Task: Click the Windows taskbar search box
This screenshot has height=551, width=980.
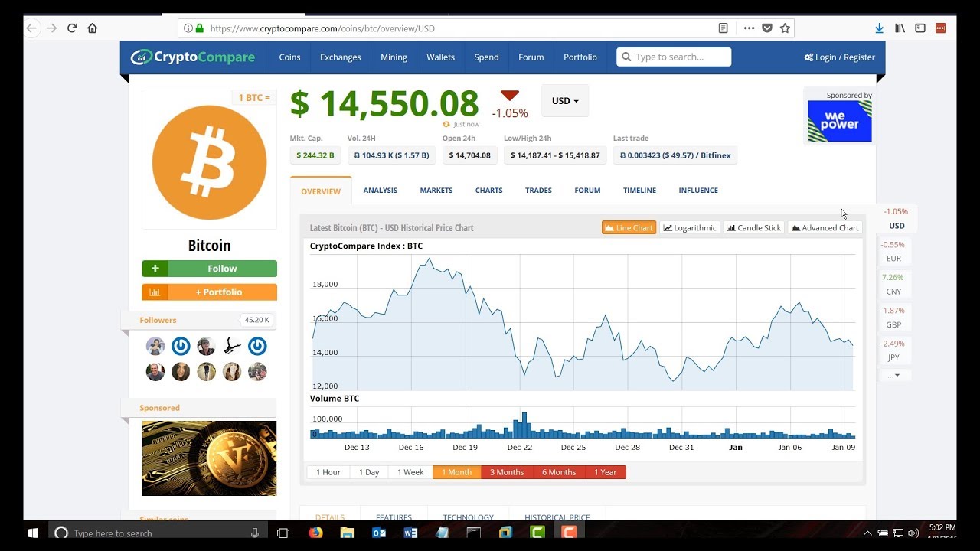Action: pyautogui.click(x=158, y=533)
